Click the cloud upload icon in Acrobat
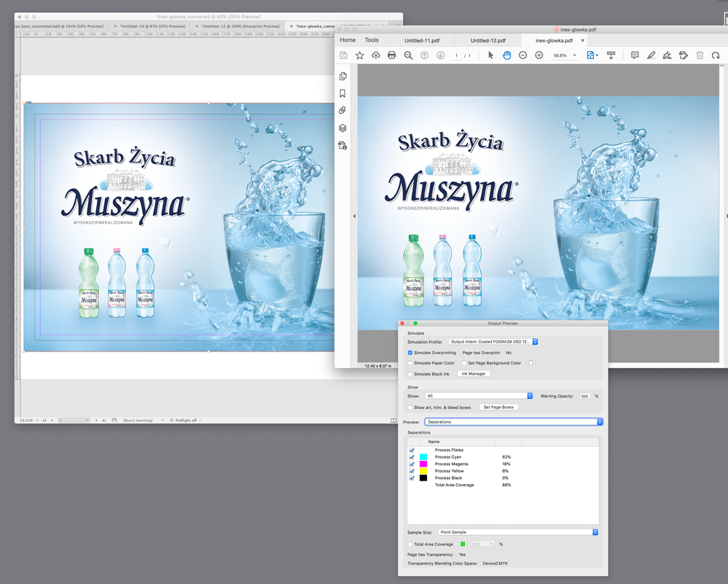Viewport: 728px width, 584px height. click(x=375, y=55)
